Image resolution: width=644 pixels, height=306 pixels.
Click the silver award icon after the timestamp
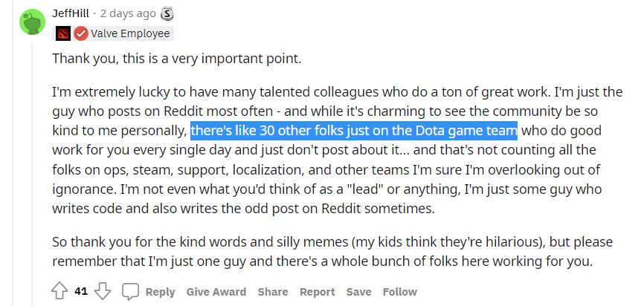167,13
